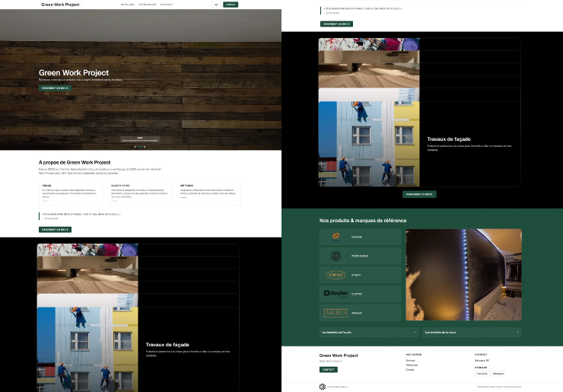
Task: Click Demandez un devis in the hero banner
Action: click(x=55, y=88)
